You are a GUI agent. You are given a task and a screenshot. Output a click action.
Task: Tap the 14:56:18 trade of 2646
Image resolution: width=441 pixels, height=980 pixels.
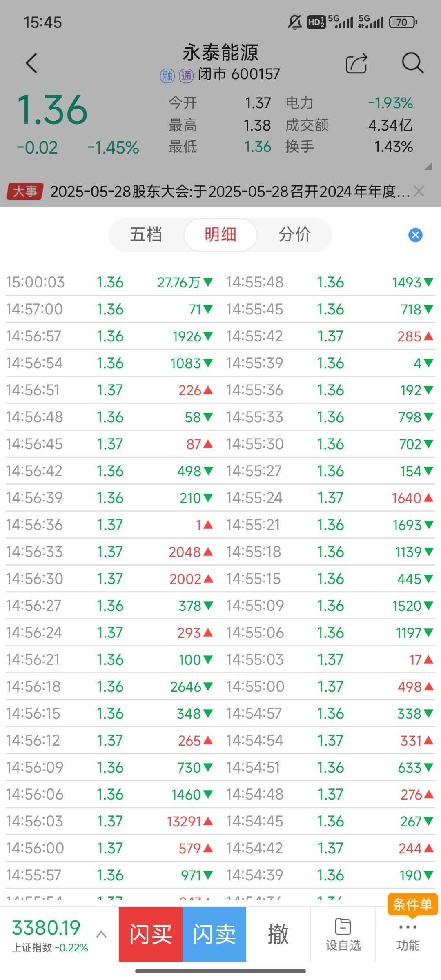coord(109,686)
